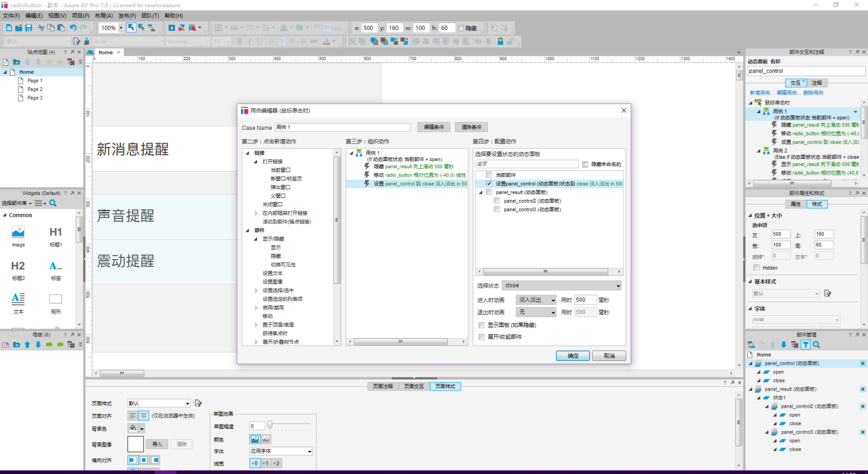The image size is (868, 474).
Task: Click the rectangle widget in library
Action: coord(56,303)
